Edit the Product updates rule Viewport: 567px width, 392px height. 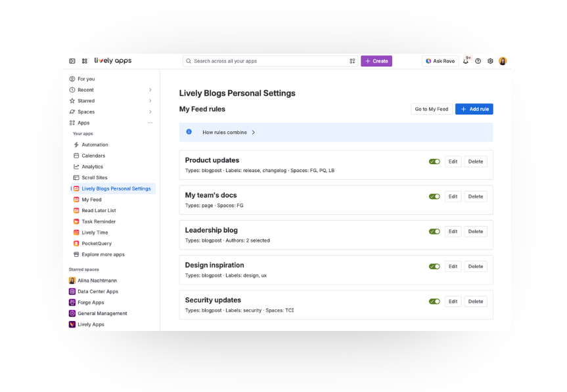[453, 162]
